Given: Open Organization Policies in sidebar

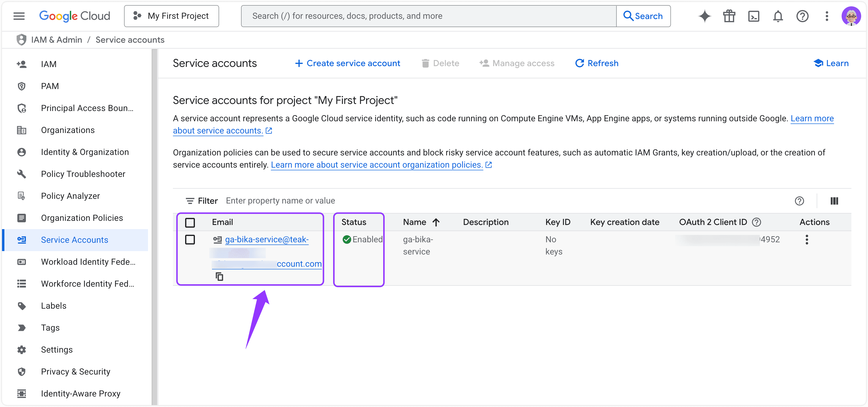Looking at the screenshot, I should tap(82, 218).
